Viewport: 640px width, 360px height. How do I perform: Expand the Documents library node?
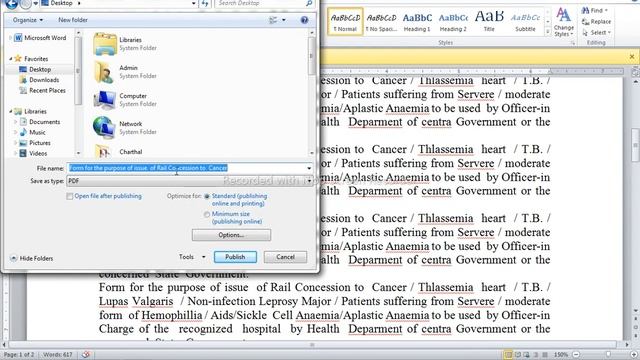(16, 122)
